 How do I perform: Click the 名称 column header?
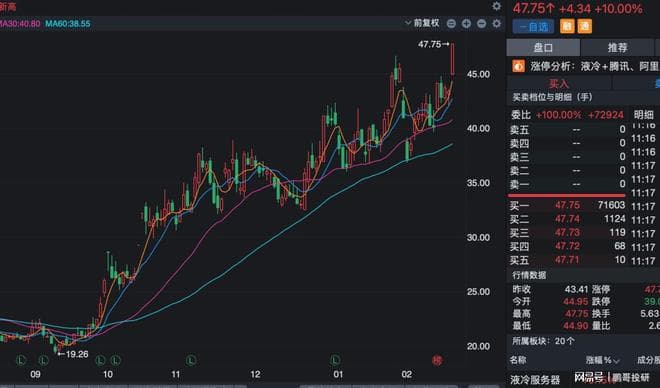tap(518, 360)
